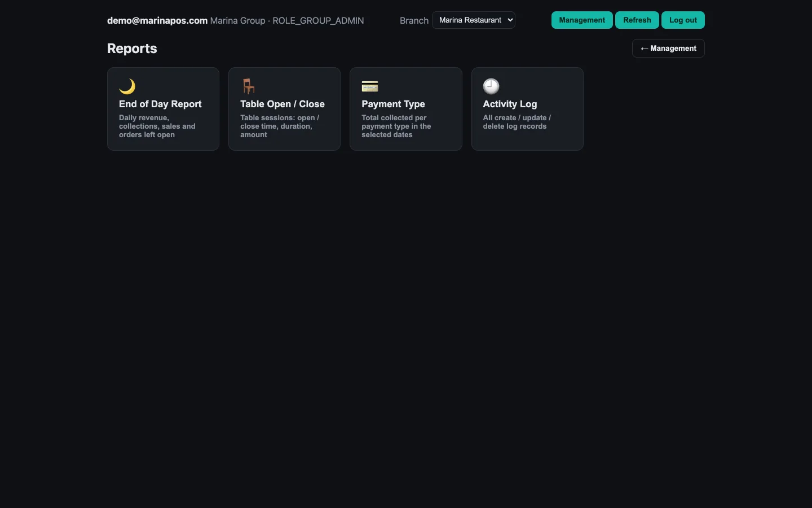Screen dimensions: 812x508
Task: Refresh the page with the Refresh button
Action: 637,20
